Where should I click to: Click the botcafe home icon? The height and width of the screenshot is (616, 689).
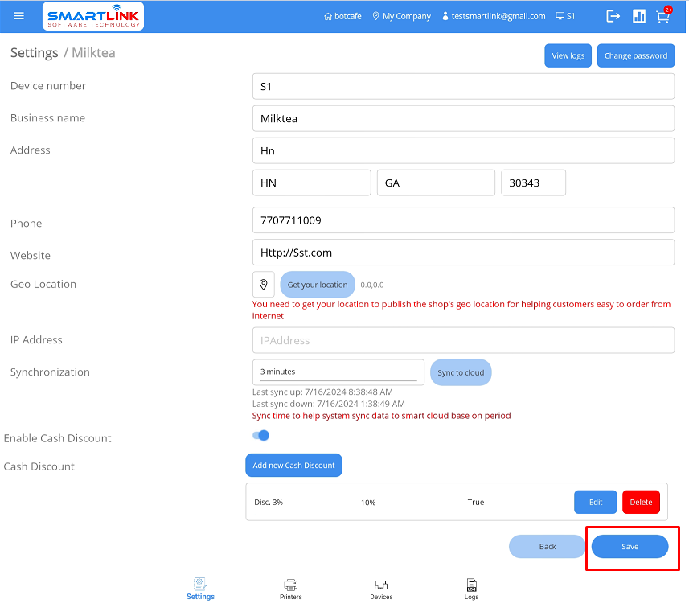tap(328, 16)
